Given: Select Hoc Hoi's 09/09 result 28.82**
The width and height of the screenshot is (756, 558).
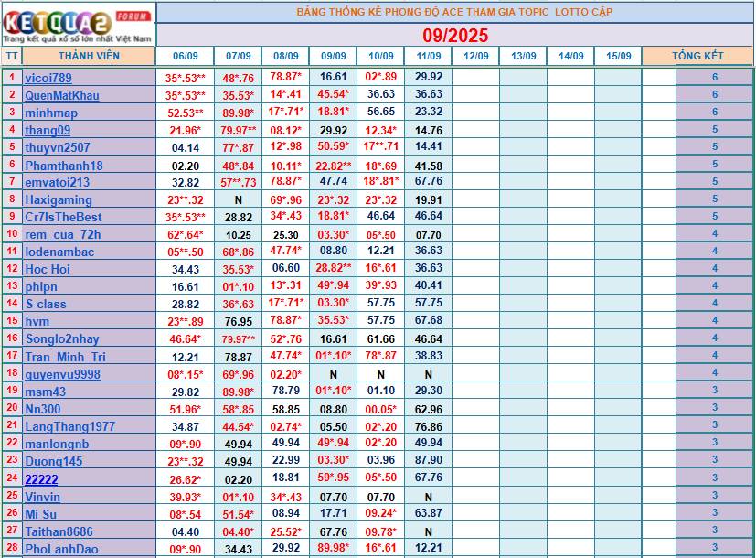Looking at the screenshot, I should coord(333,268).
